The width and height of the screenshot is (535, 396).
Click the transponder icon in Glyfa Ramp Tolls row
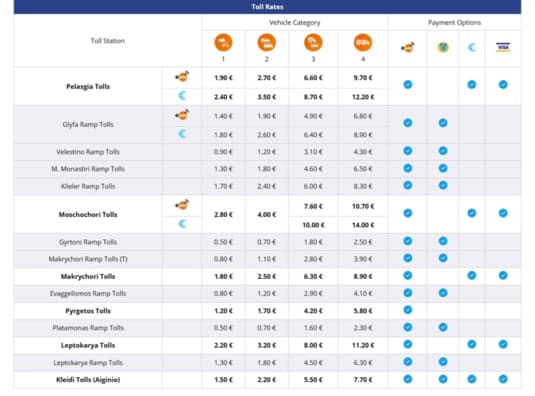pyautogui.click(x=182, y=115)
